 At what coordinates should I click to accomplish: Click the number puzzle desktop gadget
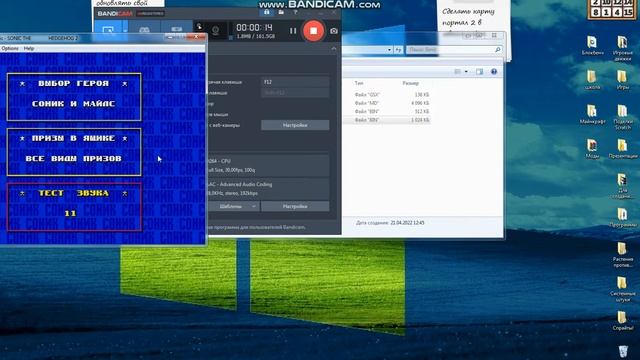tap(612, 9)
